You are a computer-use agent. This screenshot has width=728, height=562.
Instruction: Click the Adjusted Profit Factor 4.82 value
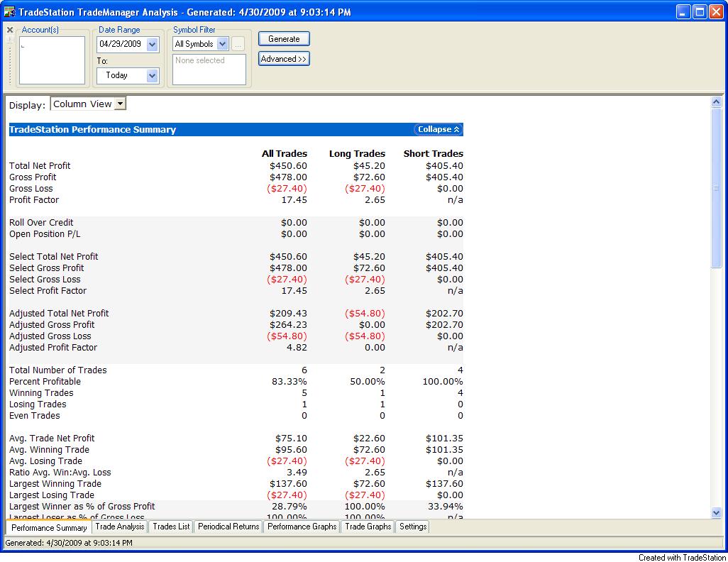[x=297, y=348]
